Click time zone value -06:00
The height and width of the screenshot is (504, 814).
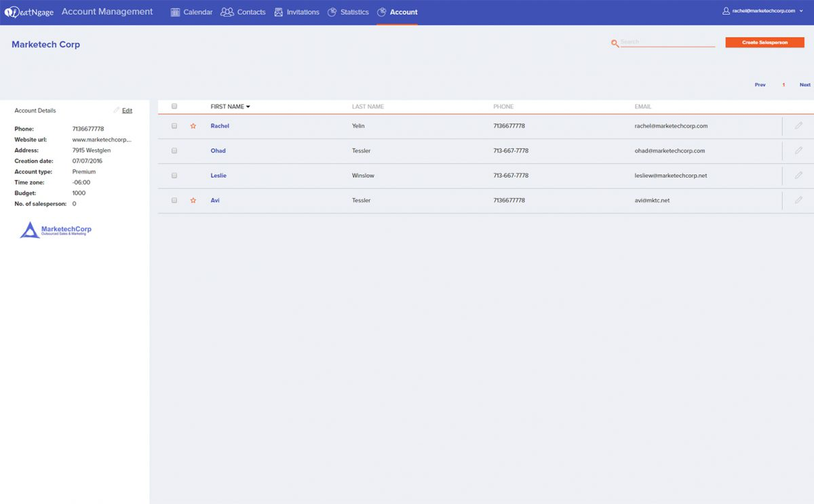pyautogui.click(x=81, y=182)
